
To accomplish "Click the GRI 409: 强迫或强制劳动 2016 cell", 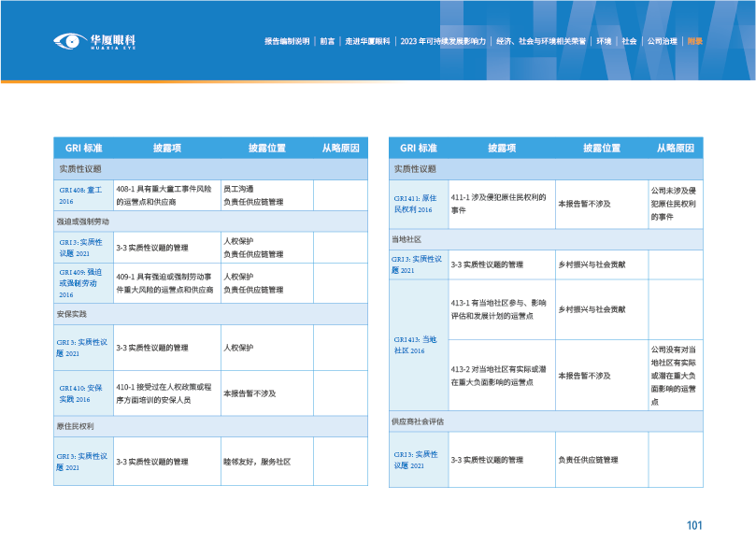I will [84, 283].
